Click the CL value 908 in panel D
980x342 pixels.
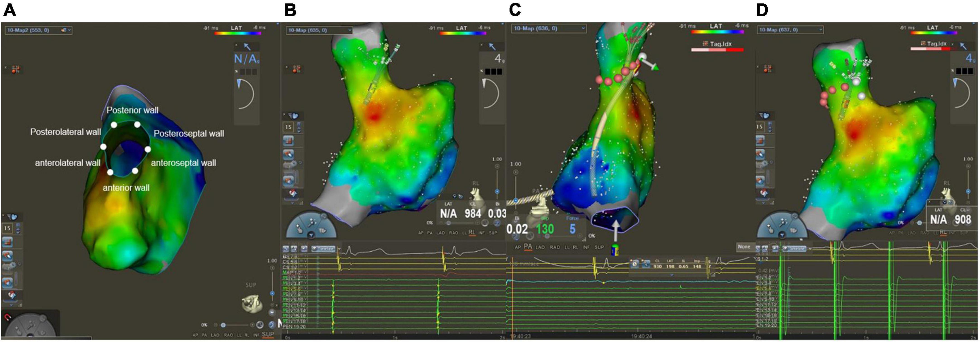coord(963,219)
